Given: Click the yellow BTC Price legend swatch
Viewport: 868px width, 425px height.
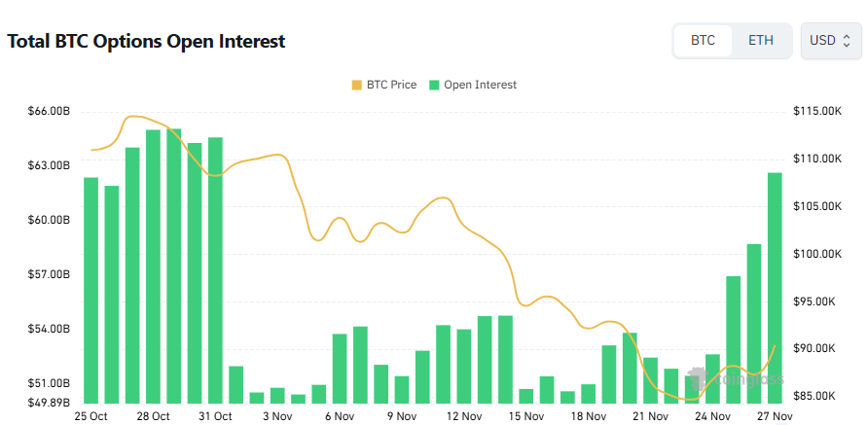Looking at the screenshot, I should (356, 85).
